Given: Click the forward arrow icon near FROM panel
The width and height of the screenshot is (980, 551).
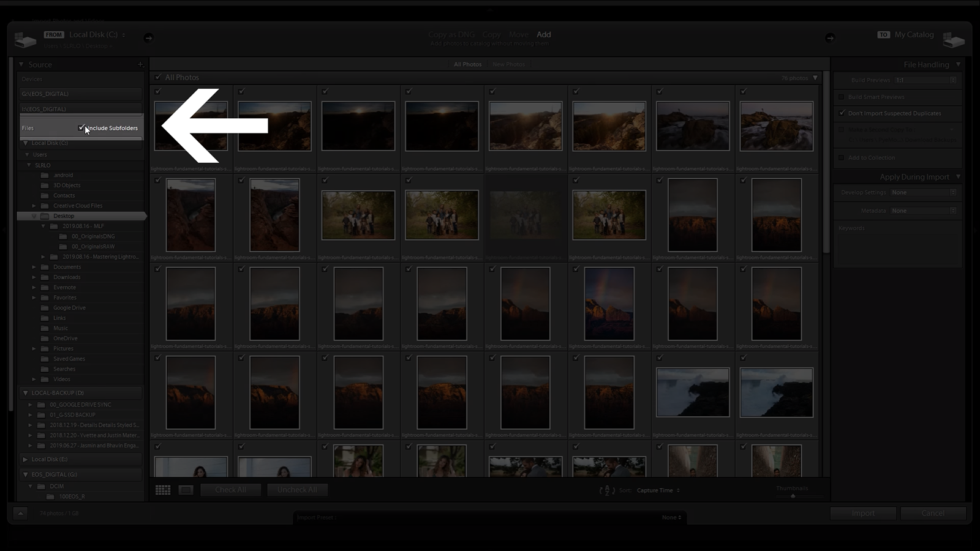Looking at the screenshot, I should click(x=147, y=37).
